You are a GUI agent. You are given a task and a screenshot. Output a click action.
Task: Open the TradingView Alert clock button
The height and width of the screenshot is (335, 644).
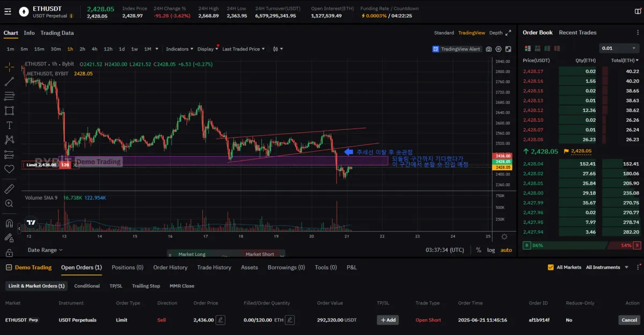pos(457,49)
